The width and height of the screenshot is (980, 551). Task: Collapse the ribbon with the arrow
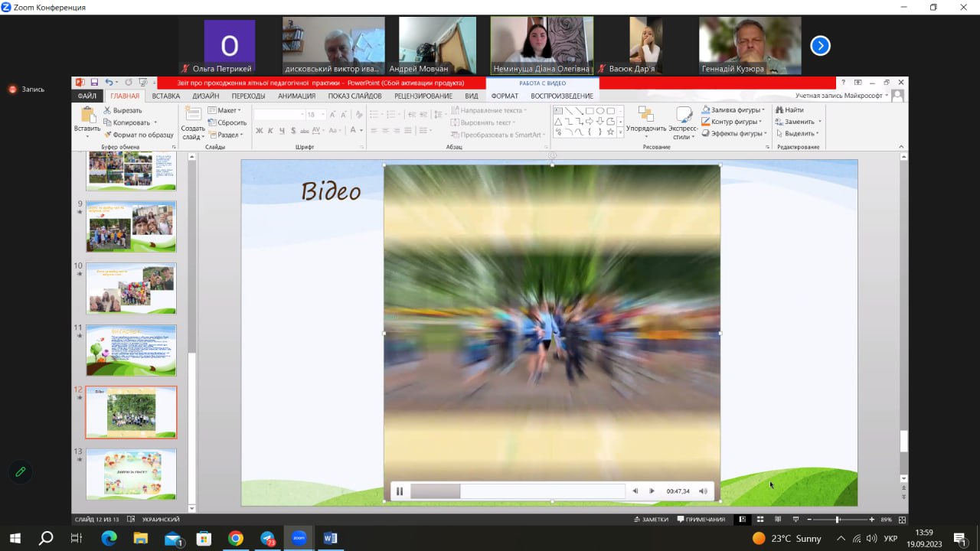click(x=901, y=146)
